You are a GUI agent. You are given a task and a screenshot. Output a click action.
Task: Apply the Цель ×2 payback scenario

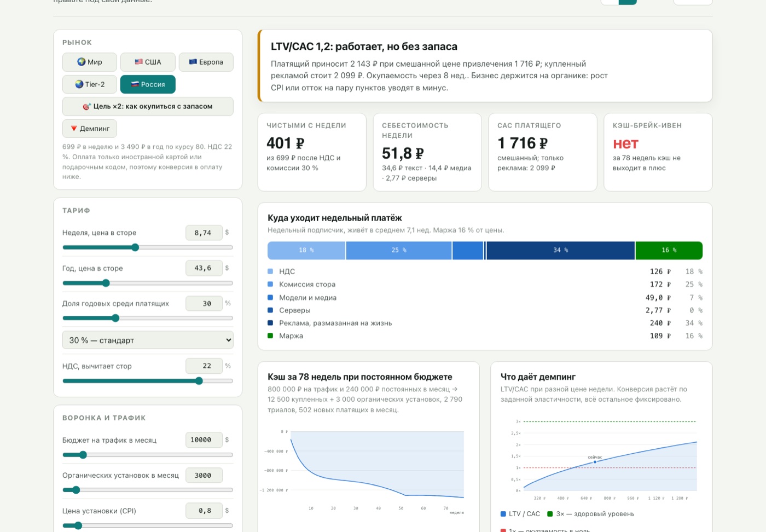pos(148,106)
